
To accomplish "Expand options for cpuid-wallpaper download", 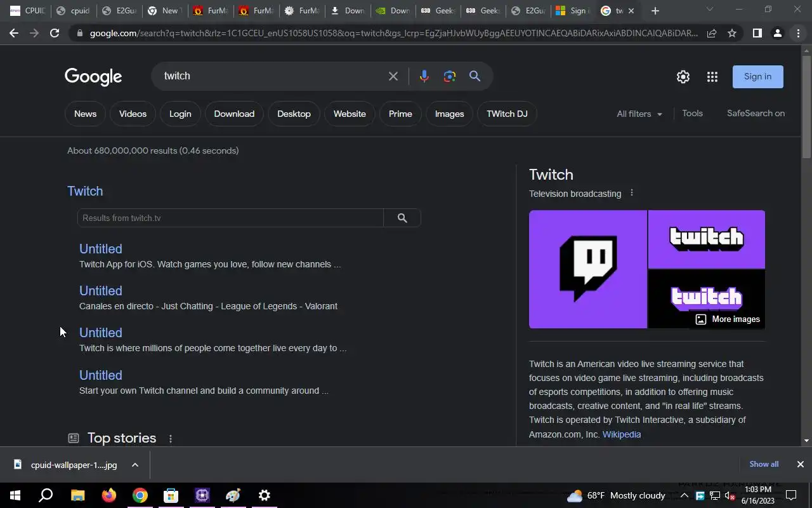I will tap(135, 465).
